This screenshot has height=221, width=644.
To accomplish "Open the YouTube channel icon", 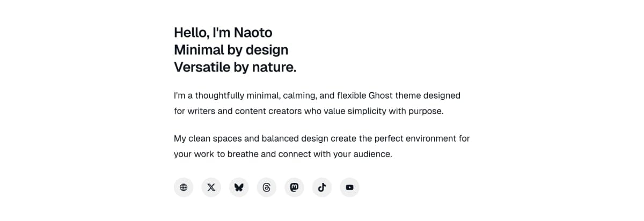I will point(350,187).
